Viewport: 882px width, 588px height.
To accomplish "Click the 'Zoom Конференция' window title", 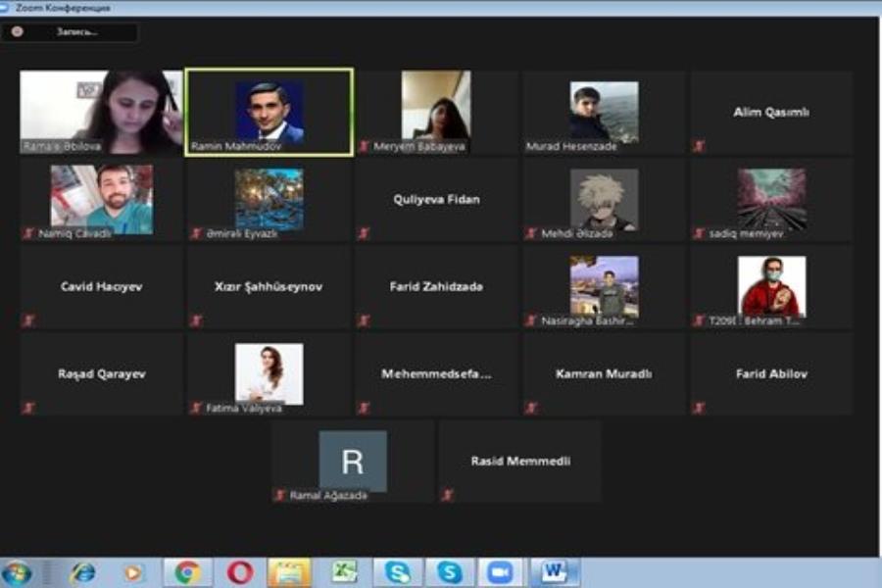I will pyautogui.click(x=63, y=7).
